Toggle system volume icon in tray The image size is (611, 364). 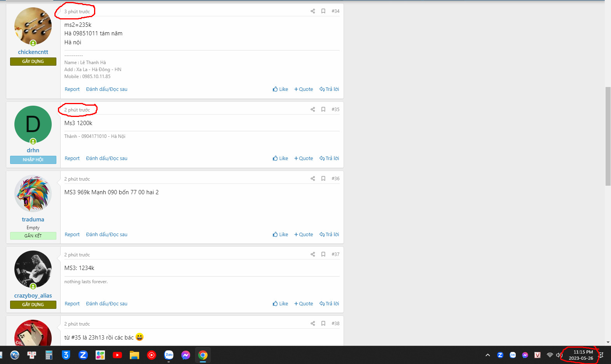click(559, 355)
